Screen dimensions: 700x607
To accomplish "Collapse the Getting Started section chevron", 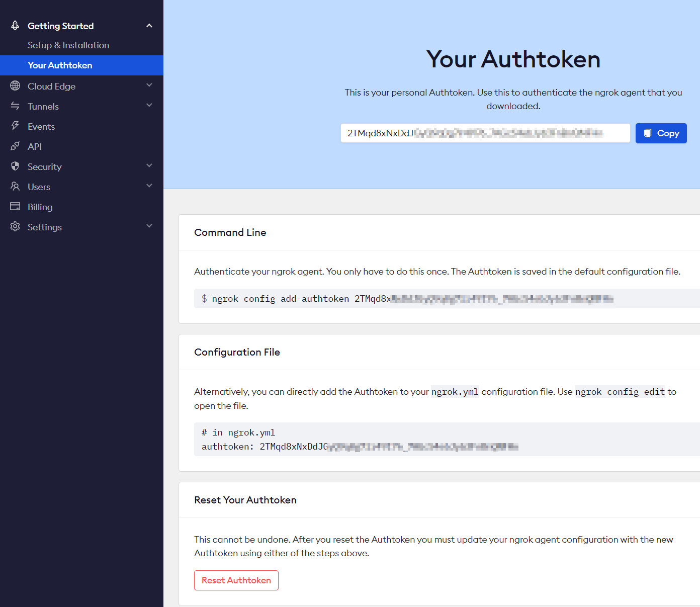I will pyautogui.click(x=149, y=26).
